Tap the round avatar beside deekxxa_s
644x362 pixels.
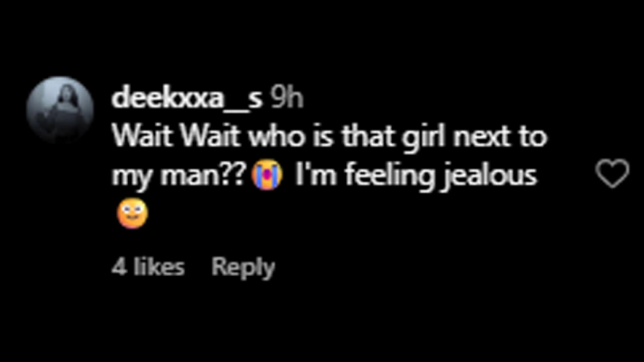60,110
